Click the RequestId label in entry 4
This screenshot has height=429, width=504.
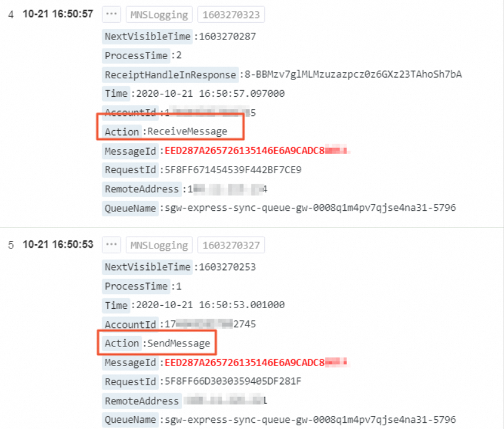click(130, 170)
